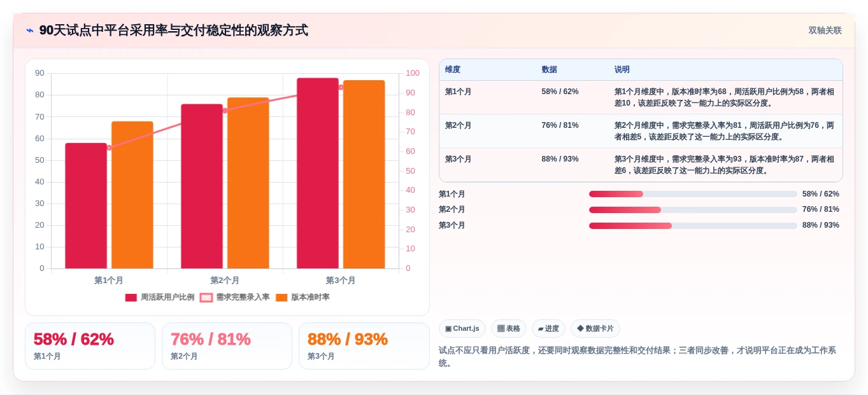Click the pink outlined 需求完整录入率 swatch
Image resolution: width=868 pixels, height=395 pixels.
(x=206, y=298)
